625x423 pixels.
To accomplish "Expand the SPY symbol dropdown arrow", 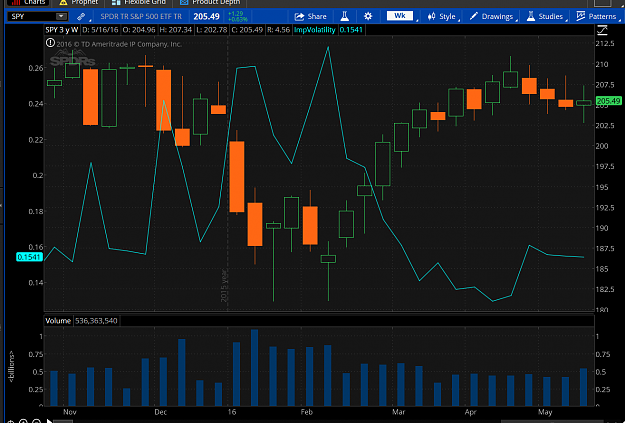I will 61,16.
